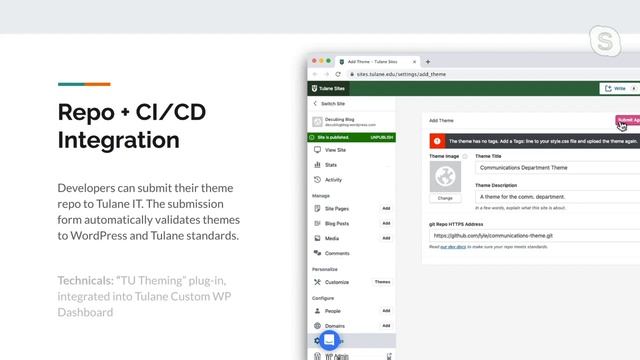This screenshot has width=640, height=360.
Task: Click the UNPUBLISH button
Action: click(382, 138)
